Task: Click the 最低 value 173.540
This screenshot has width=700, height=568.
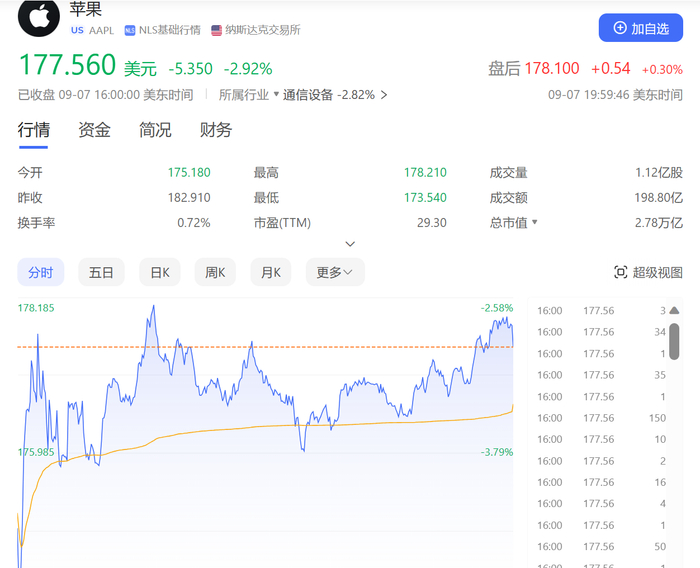Action: tap(425, 197)
